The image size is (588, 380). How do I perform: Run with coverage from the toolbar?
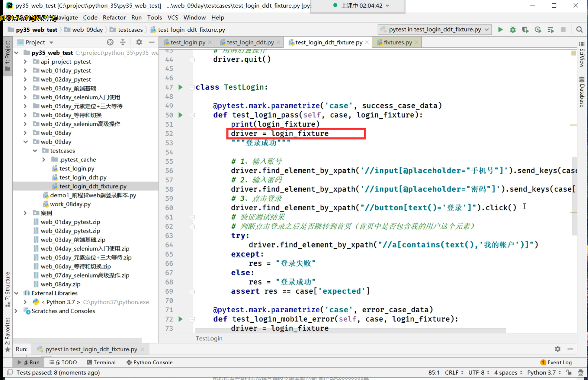[x=525, y=30]
